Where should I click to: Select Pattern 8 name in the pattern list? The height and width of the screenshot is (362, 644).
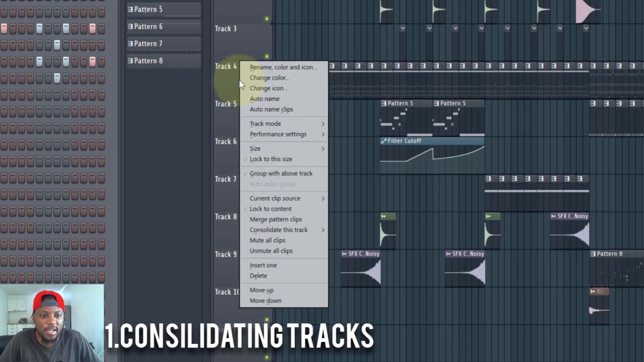coord(148,60)
